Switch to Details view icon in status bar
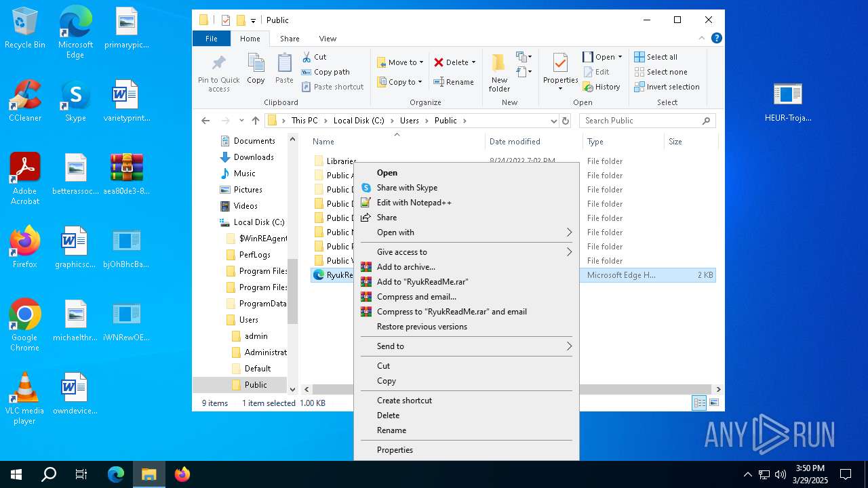 pos(699,403)
